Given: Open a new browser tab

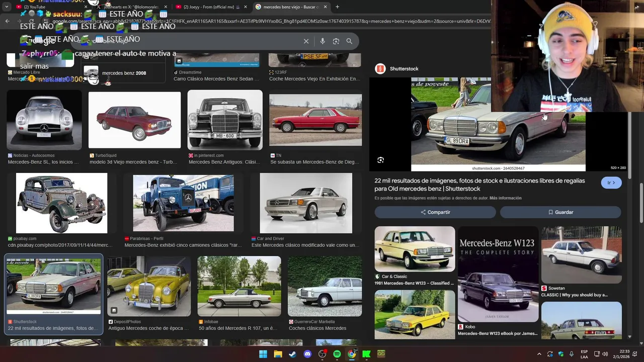Looking at the screenshot, I should 337,7.
